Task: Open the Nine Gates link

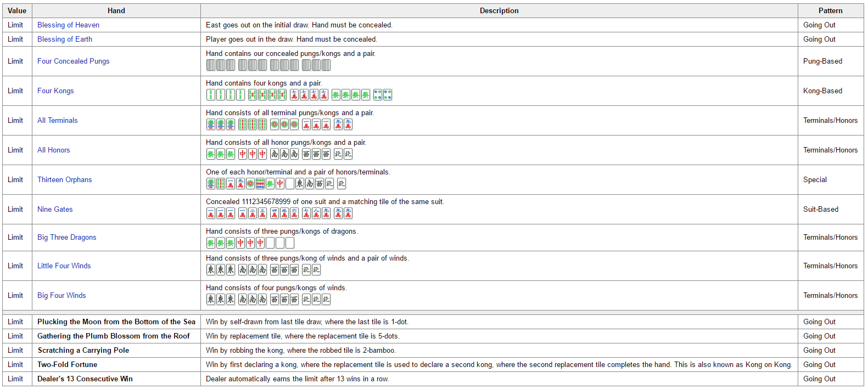Action: (55, 209)
